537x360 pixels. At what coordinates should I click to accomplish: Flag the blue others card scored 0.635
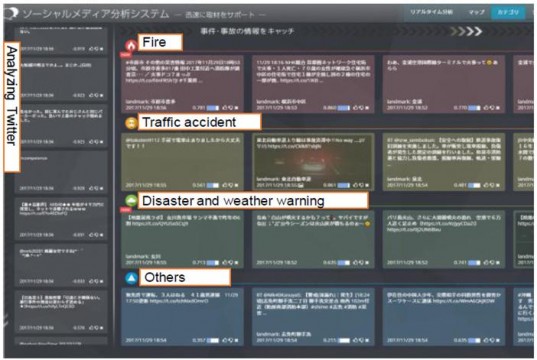tap(498, 340)
